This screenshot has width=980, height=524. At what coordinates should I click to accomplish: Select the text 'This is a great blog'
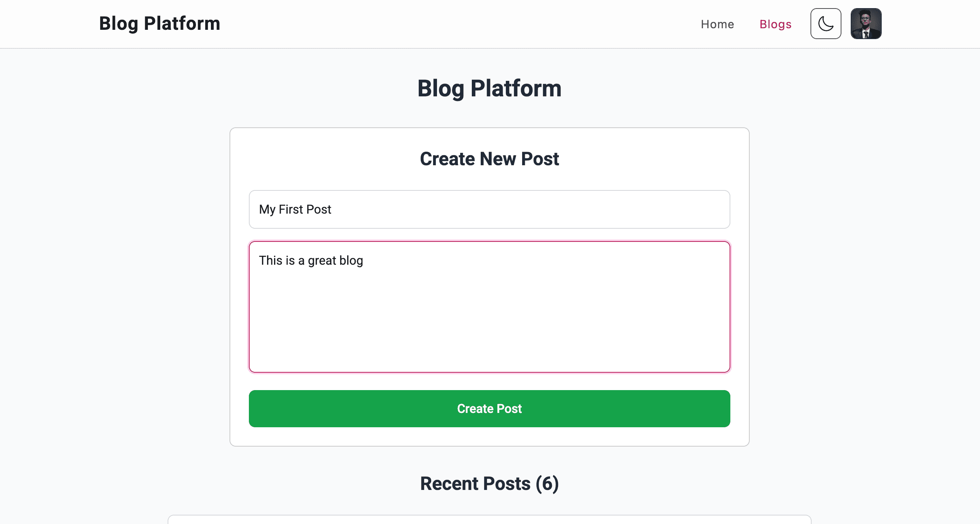[x=311, y=260]
